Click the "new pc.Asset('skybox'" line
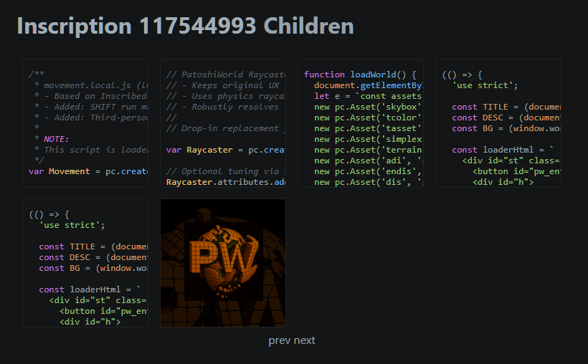Screen dimensions: 588x364 pyautogui.click(x=368, y=107)
